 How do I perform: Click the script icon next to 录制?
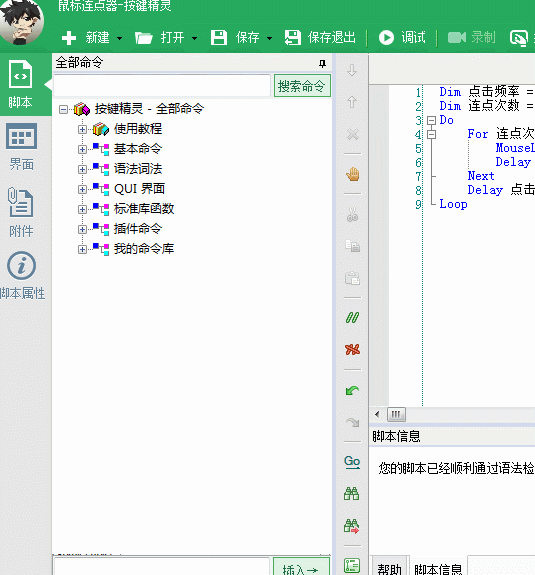tap(518, 37)
